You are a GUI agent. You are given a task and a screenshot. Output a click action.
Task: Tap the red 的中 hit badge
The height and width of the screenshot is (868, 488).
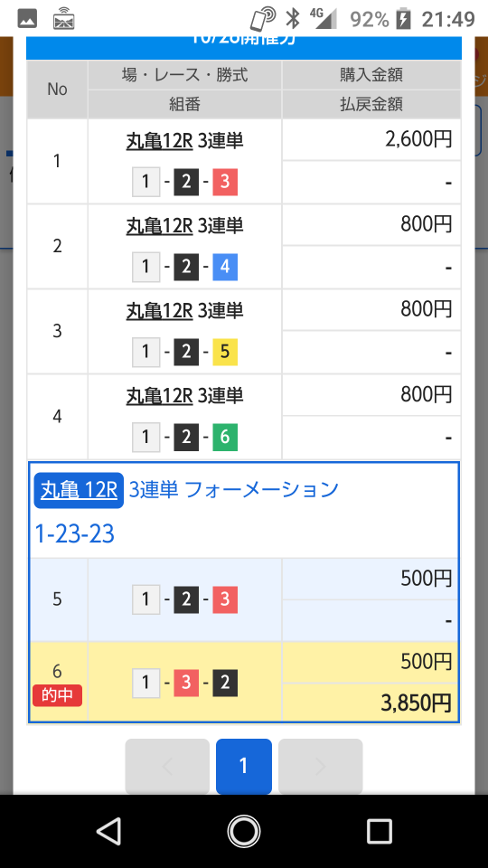coord(58,695)
